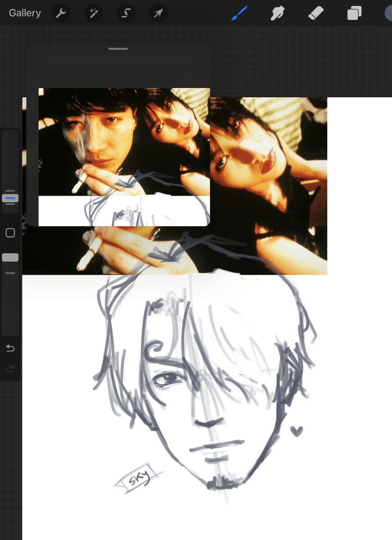Screen dimensions: 392x540
Task: Select the Brush tool
Action: [x=239, y=13]
